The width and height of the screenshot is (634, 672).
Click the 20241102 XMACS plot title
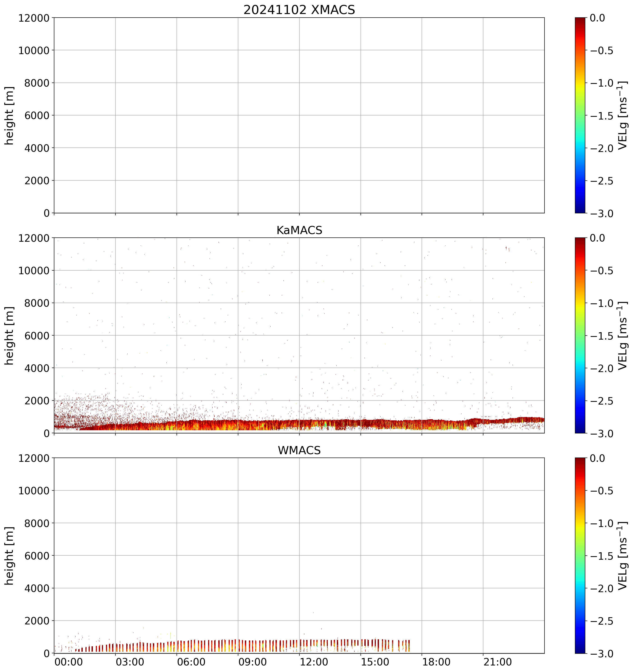(x=299, y=10)
